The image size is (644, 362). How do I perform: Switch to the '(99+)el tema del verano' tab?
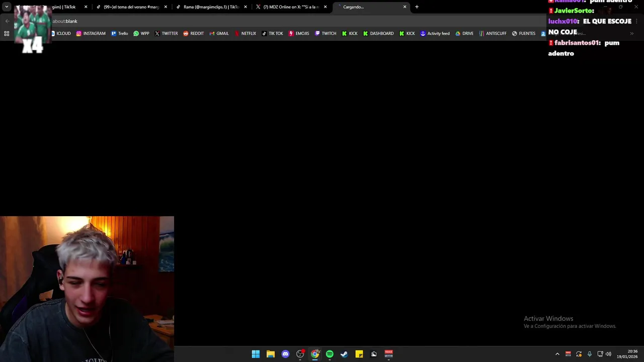[x=132, y=7]
